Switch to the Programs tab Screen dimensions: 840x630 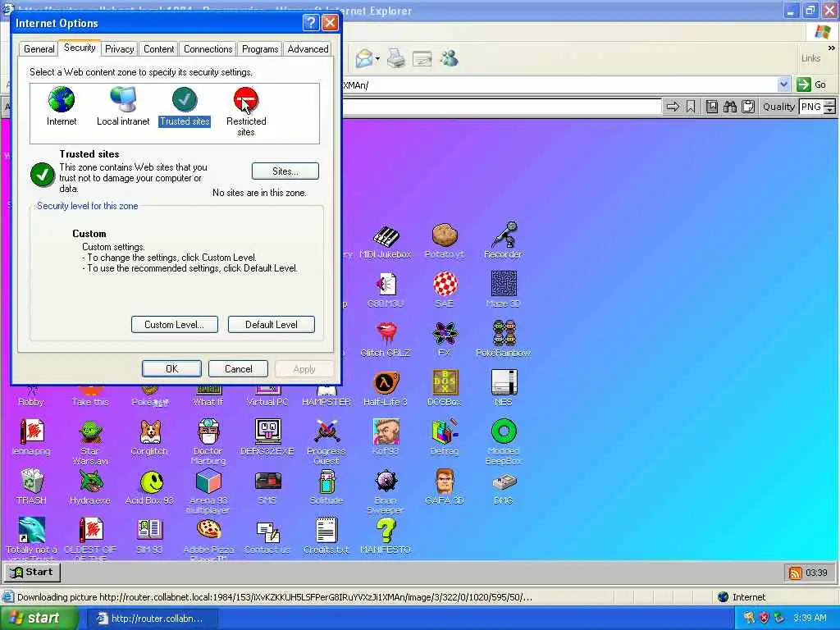[x=260, y=48]
